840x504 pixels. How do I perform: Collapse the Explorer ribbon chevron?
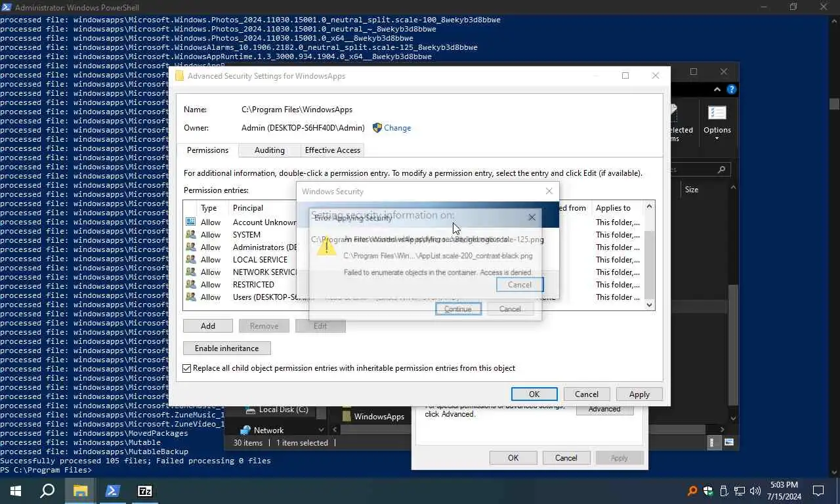(719, 89)
